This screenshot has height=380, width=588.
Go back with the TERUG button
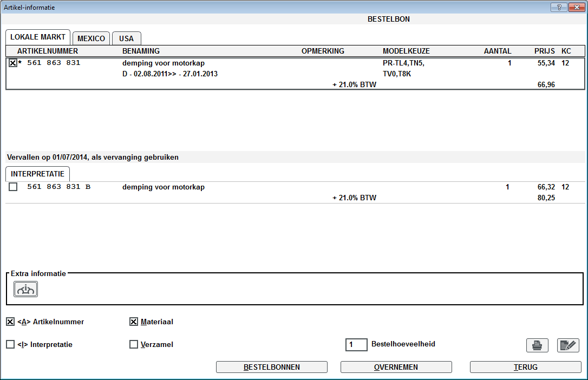click(525, 367)
